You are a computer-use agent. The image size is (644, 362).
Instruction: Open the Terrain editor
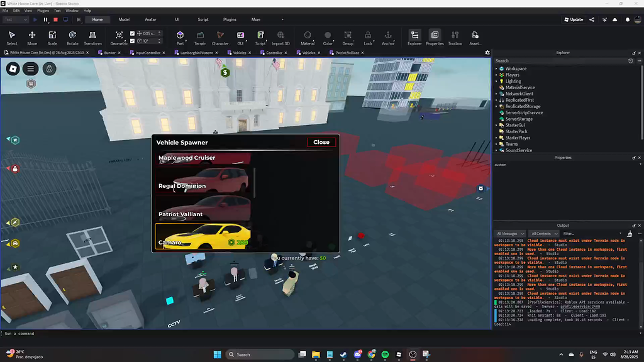click(x=200, y=38)
